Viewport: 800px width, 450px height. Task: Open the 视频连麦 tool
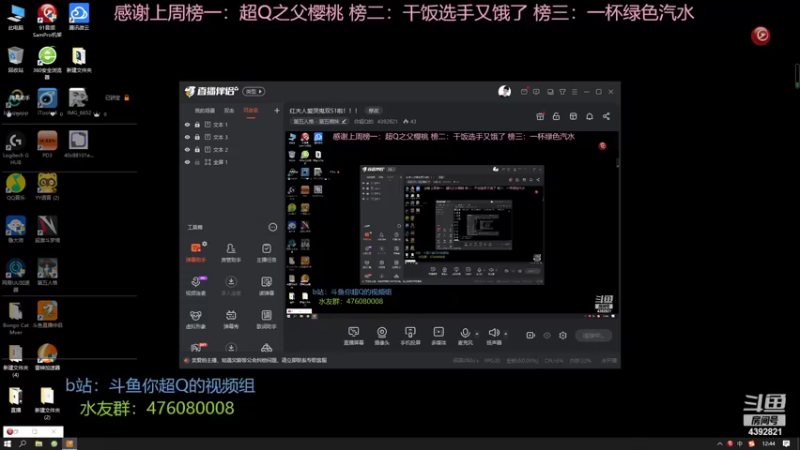click(x=195, y=286)
